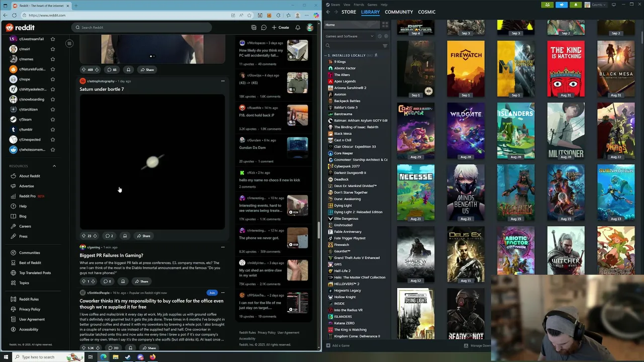Click Add a Game in Steam
This screenshot has height=362, width=644.
338,345
